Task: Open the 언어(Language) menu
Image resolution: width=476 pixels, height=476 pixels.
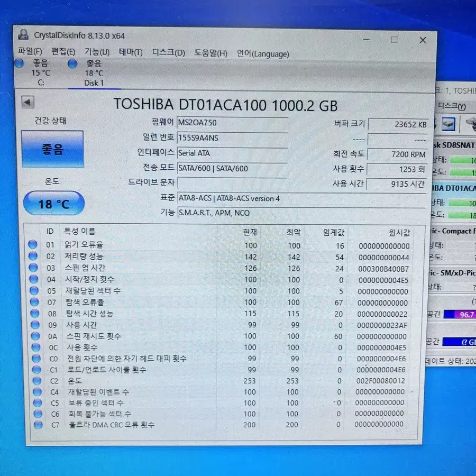Action: coord(263,54)
